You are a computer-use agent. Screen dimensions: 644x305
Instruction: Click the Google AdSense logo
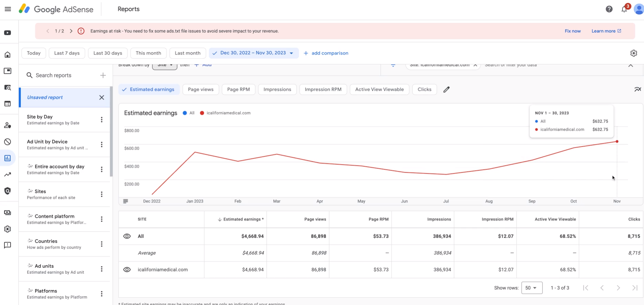coord(56,9)
